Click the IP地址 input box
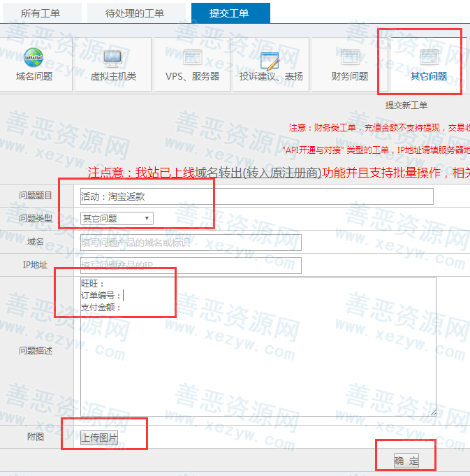The height and width of the screenshot is (476, 470). tap(191, 266)
